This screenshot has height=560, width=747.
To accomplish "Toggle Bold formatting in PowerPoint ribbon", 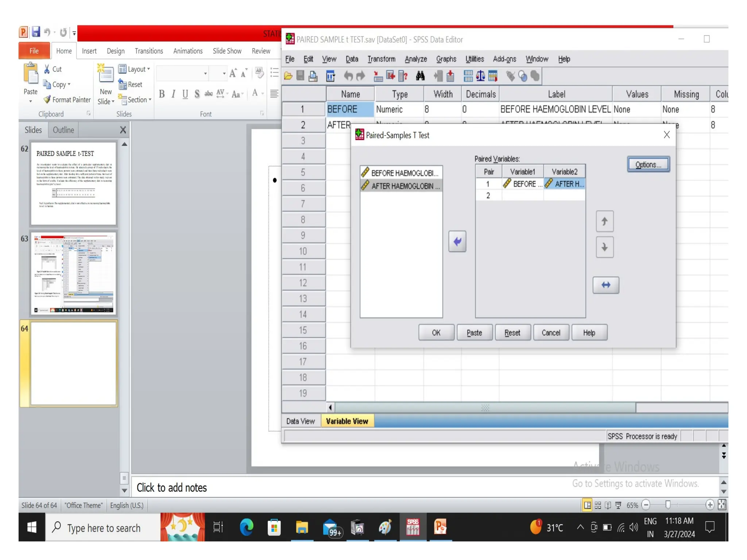I will [x=162, y=94].
